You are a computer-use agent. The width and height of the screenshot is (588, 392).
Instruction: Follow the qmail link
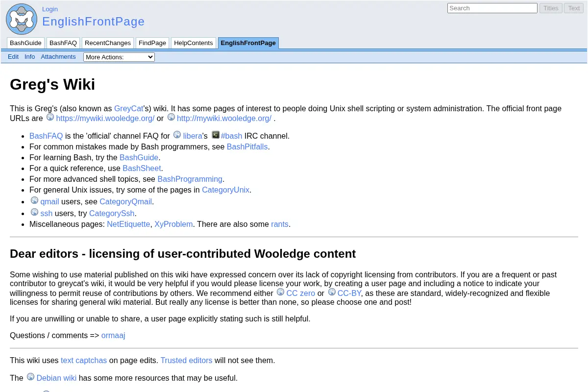click(x=49, y=202)
